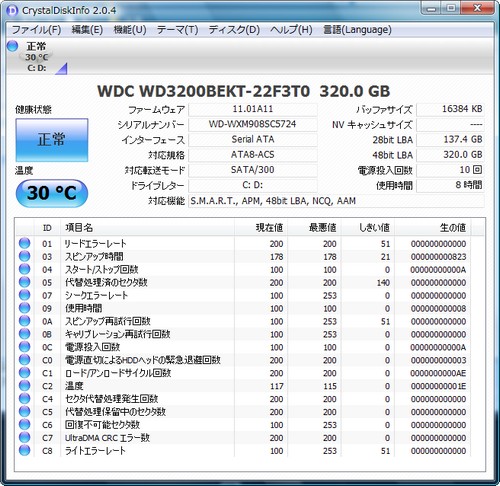Open the ヘルプ(H) menu
This screenshot has height=486, width=500.
point(291,30)
